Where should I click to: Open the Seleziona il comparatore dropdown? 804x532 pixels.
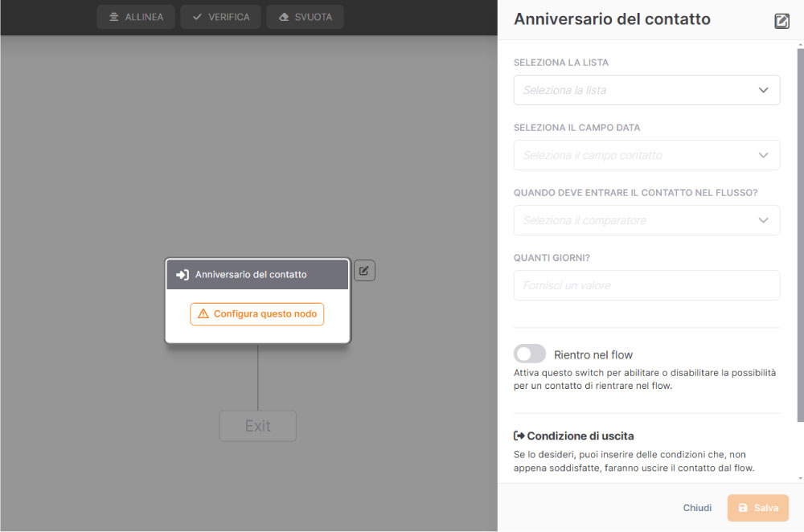646,220
